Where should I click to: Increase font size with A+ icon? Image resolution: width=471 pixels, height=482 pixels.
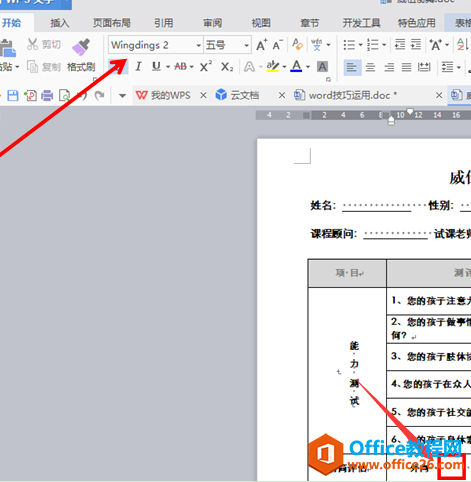point(262,45)
